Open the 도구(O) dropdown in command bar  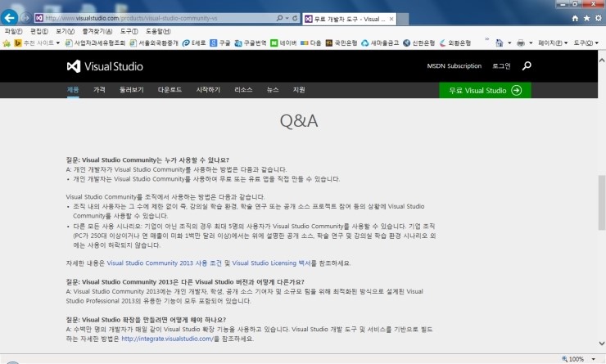pyautogui.click(x=586, y=43)
